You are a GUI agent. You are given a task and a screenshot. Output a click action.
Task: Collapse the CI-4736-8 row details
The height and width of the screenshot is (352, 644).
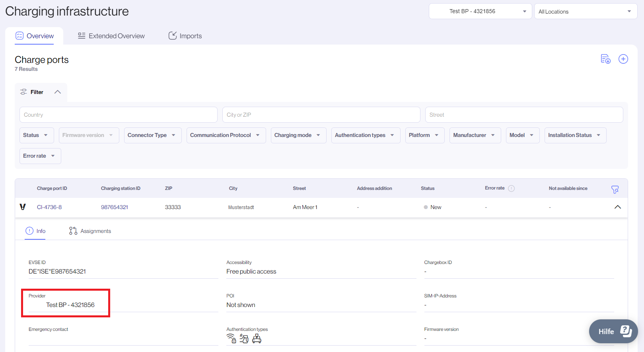click(617, 207)
